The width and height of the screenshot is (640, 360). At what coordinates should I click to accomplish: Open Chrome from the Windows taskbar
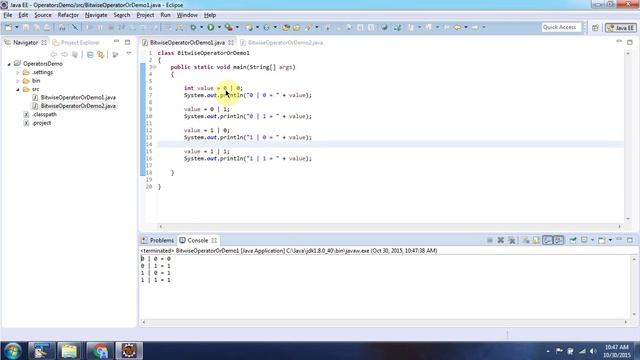[99, 351]
